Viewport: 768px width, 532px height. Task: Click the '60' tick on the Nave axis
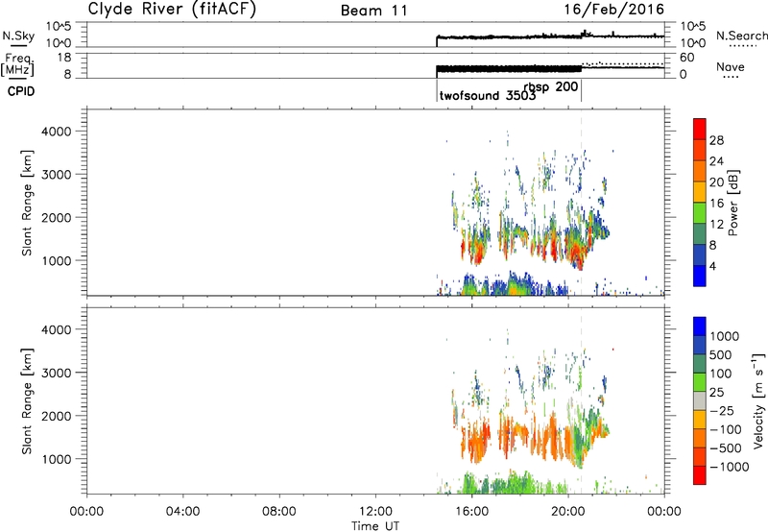pyautogui.click(x=687, y=58)
